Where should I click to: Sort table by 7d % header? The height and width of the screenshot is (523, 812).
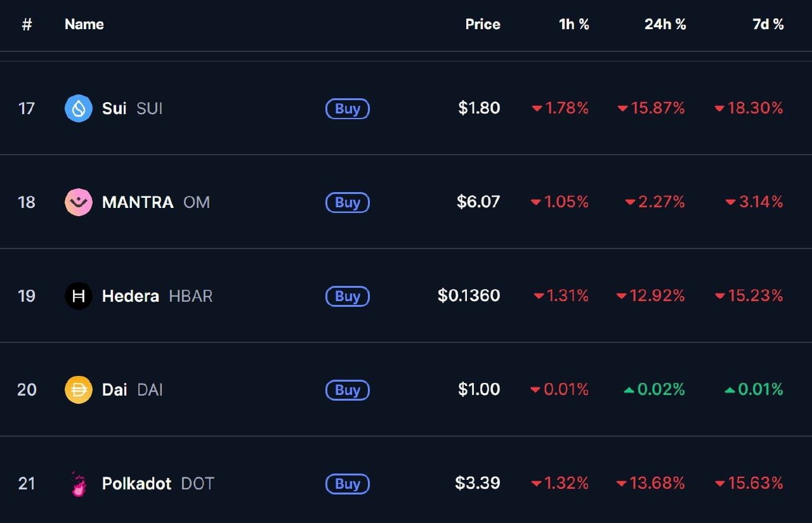tap(768, 24)
